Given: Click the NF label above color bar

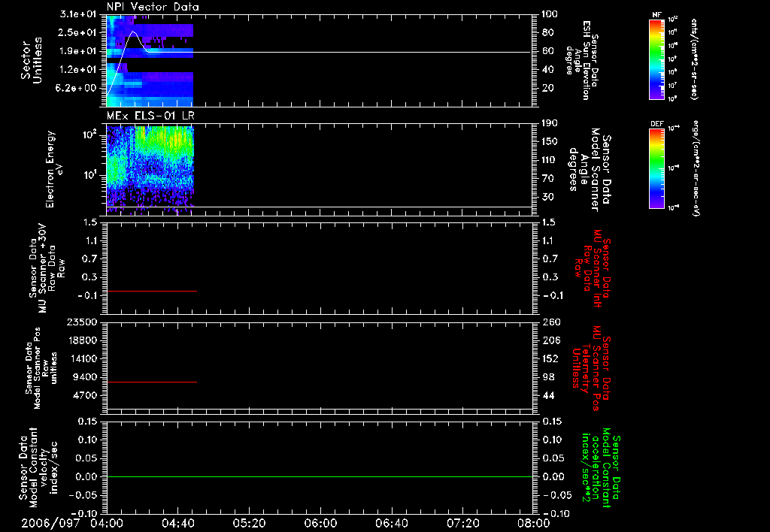Looking at the screenshot, I should (x=656, y=15).
